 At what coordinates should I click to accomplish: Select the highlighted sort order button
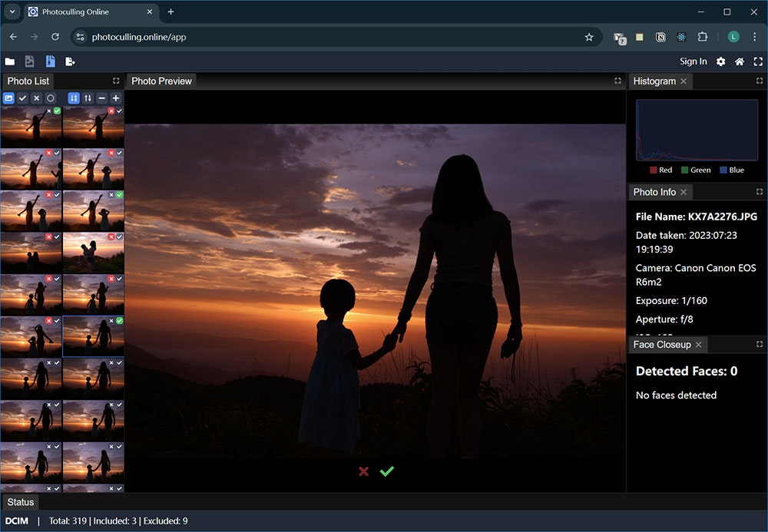click(x=74, y=98)
